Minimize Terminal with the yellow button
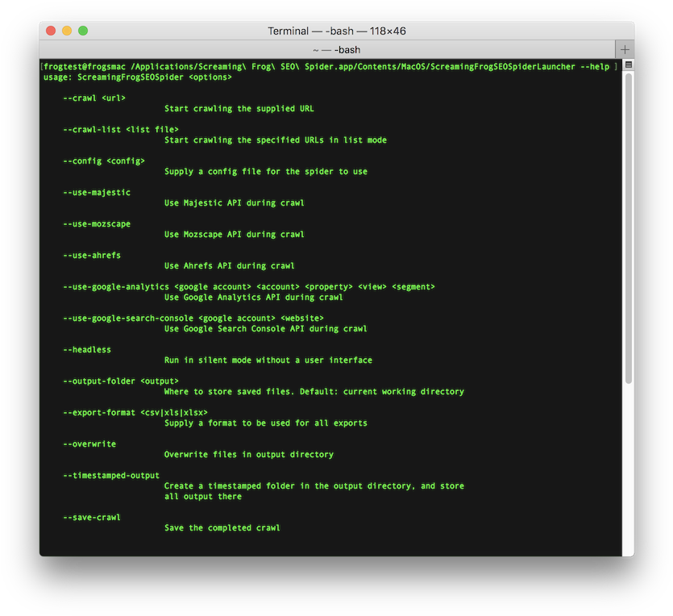Screen dimensions: 673x616 [67, 31]
